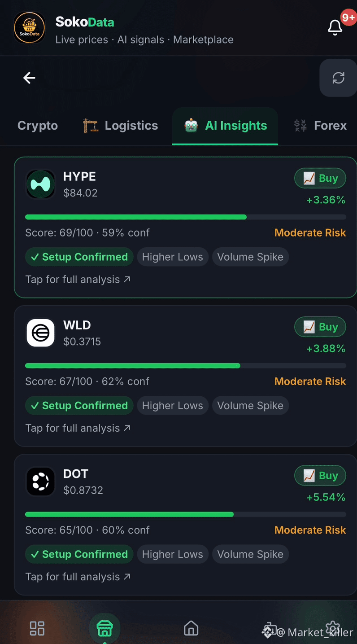357x644 pixels.
Task: Open dashboard grid icon in bottom bar
Action: click(x=37, y=628)
